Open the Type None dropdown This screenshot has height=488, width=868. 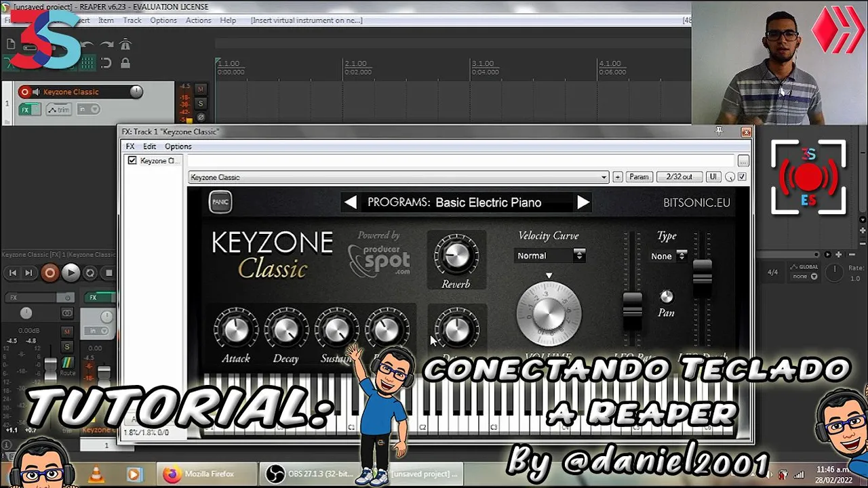coord(669,256)
